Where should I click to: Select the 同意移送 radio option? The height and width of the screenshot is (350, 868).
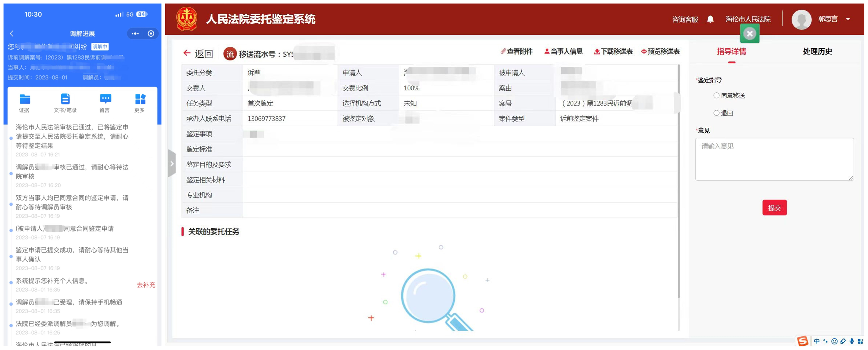(x=716, y=96)
